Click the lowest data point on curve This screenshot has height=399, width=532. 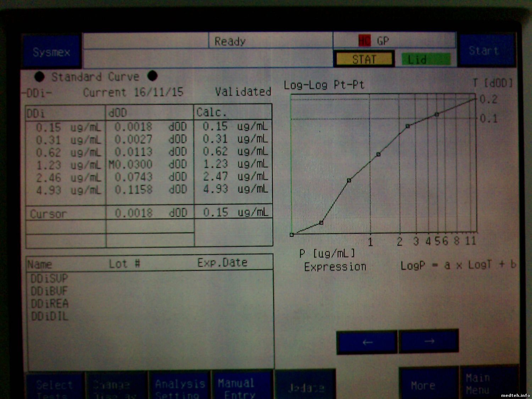(292, 235)
